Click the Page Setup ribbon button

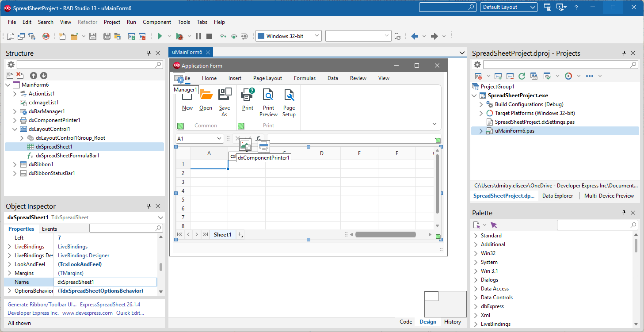(289, 103)
